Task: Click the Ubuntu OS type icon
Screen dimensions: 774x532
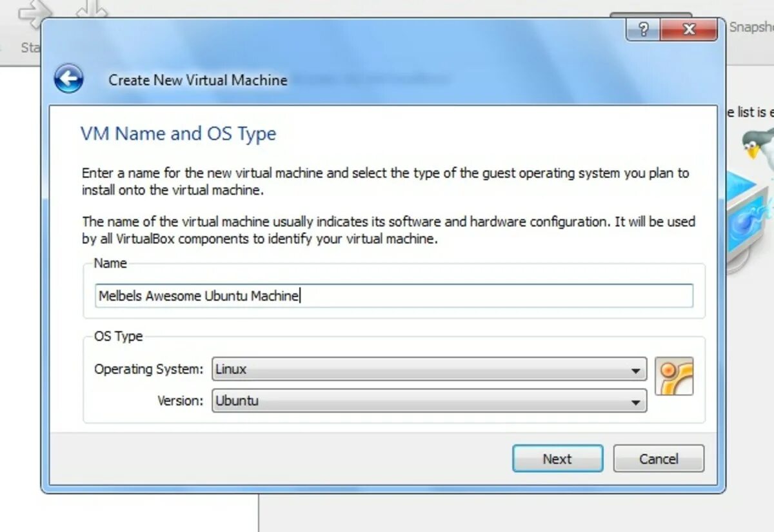Action: [674, 376]
